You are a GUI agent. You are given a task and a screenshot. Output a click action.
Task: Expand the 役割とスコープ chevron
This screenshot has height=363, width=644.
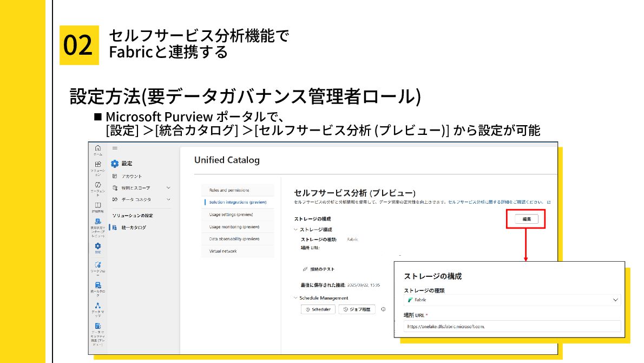tap(168, 188)
